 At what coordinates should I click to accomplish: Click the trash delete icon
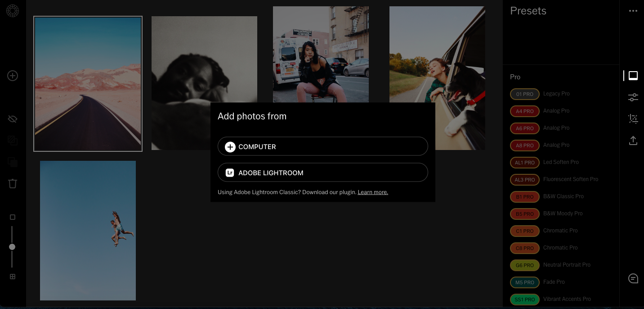point(13,183)
